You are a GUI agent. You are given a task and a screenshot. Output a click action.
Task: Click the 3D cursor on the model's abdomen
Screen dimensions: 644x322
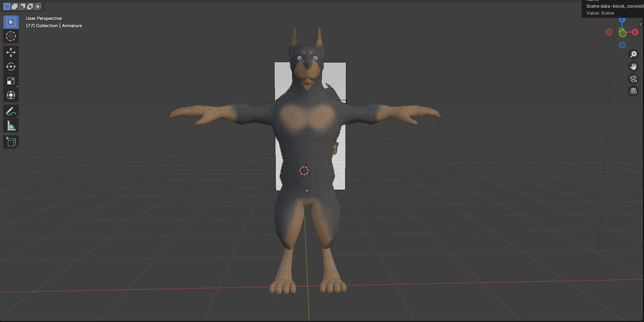(304, 171)
